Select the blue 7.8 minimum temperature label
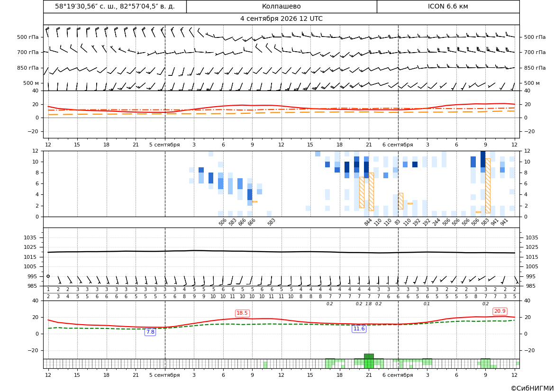 pos(151,332)
